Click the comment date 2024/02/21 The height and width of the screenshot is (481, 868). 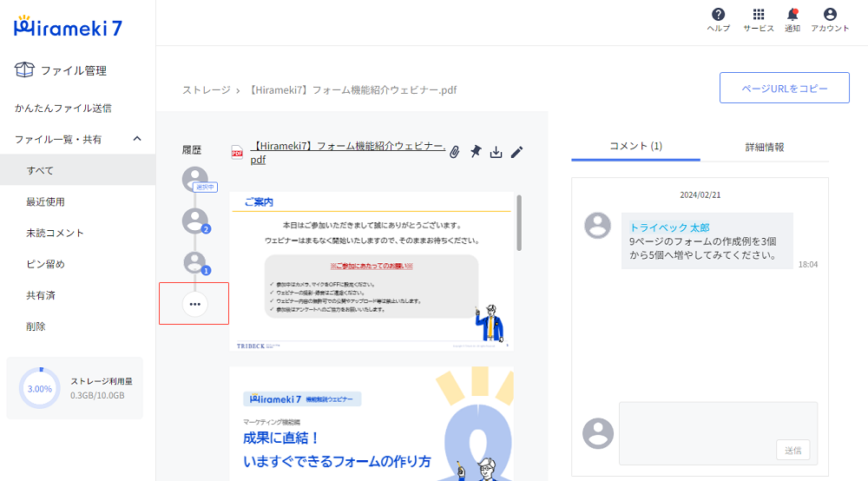(x=700, y=194)
